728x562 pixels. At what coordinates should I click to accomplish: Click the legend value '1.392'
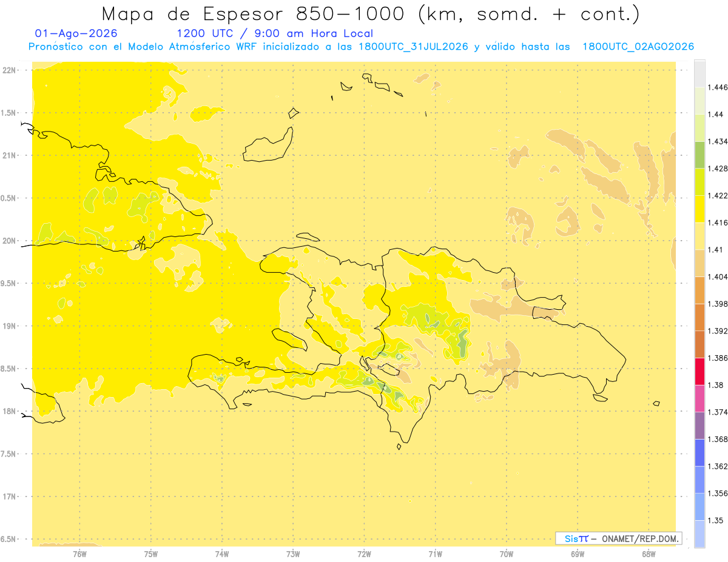pos(718,331)
